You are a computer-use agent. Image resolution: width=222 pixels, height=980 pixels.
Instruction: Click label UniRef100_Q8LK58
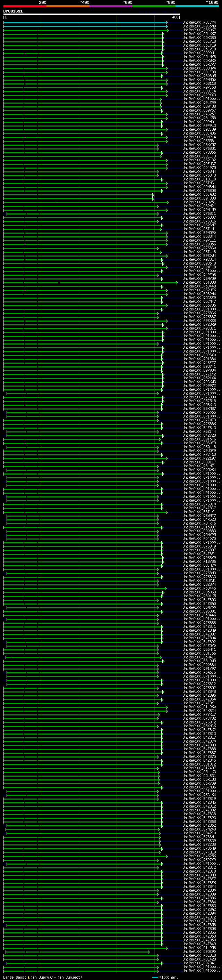(199, 118)
